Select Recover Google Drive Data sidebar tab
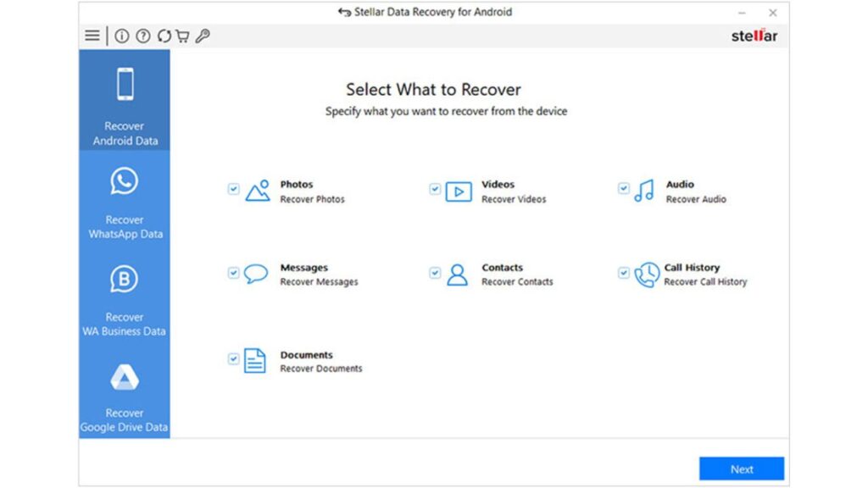Screen dimensions: 868x488 pyautogui.click(x=125, y=395)
